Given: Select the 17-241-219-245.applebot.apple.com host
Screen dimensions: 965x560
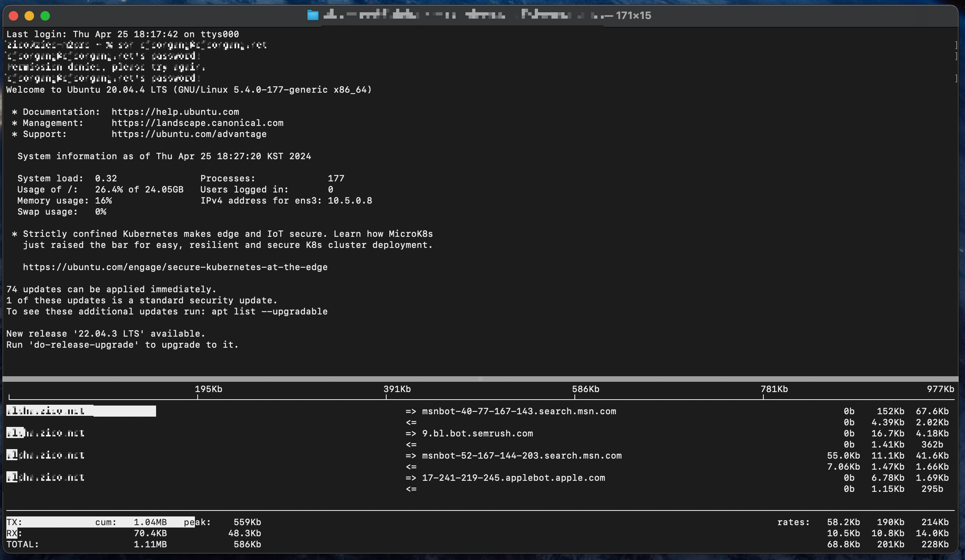Looking at the screenshot, I should click(513, 478).
